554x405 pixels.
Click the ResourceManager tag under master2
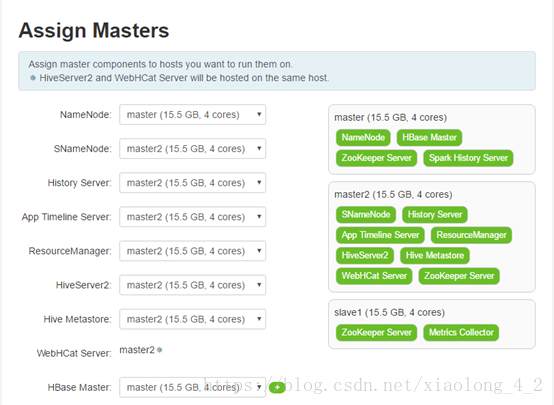(x=471, y=235)
